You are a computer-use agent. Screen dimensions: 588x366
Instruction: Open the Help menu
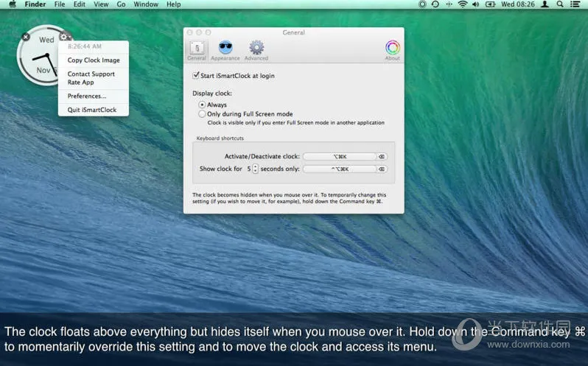174,4
